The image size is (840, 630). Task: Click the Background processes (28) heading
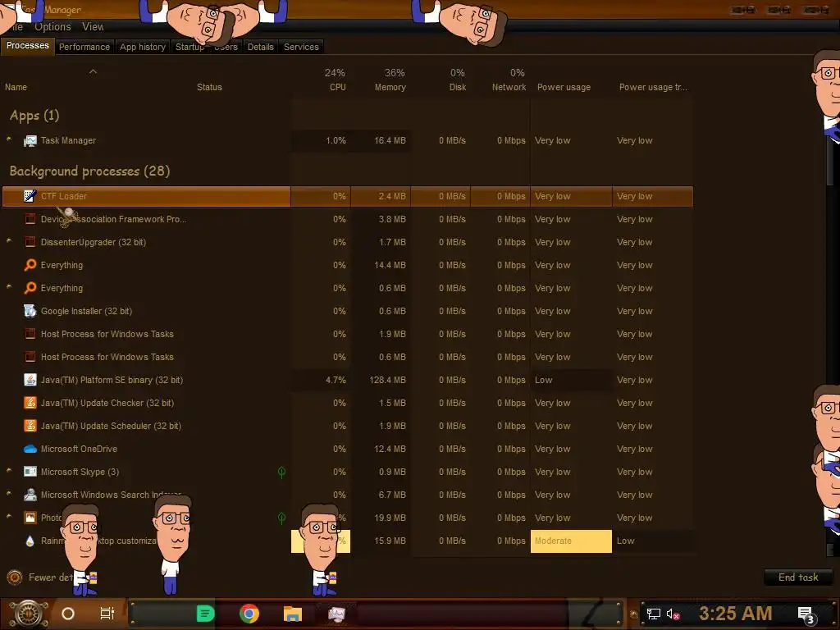click(x=89, y=171)
